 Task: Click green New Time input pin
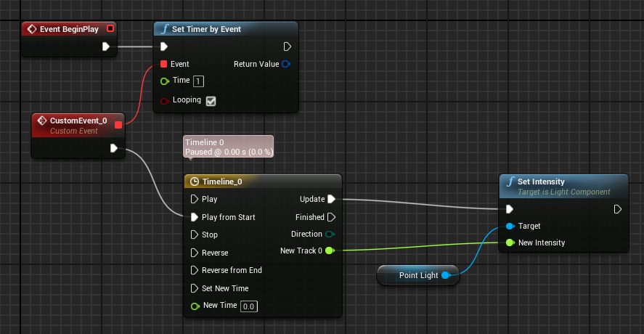(x=195, y=306)
